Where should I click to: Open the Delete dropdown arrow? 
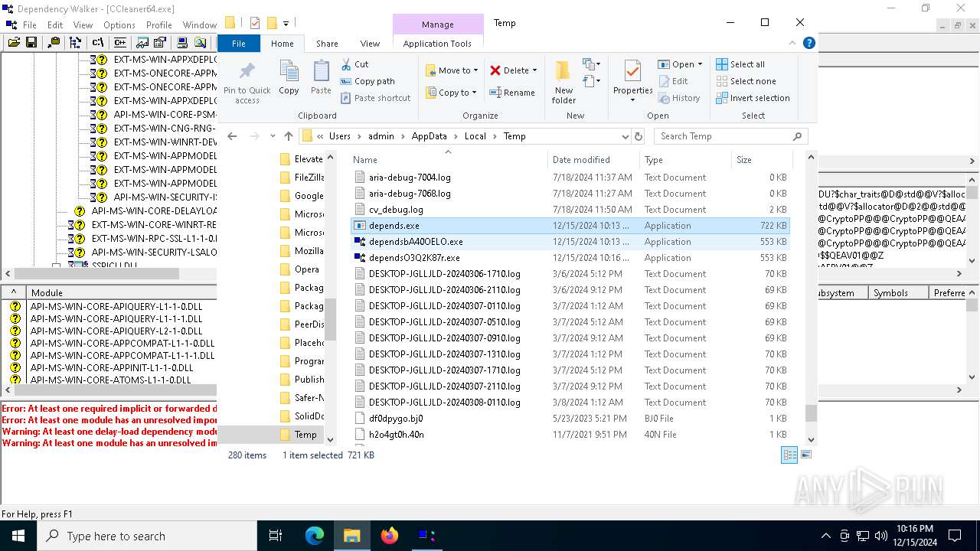click(534, 70)
